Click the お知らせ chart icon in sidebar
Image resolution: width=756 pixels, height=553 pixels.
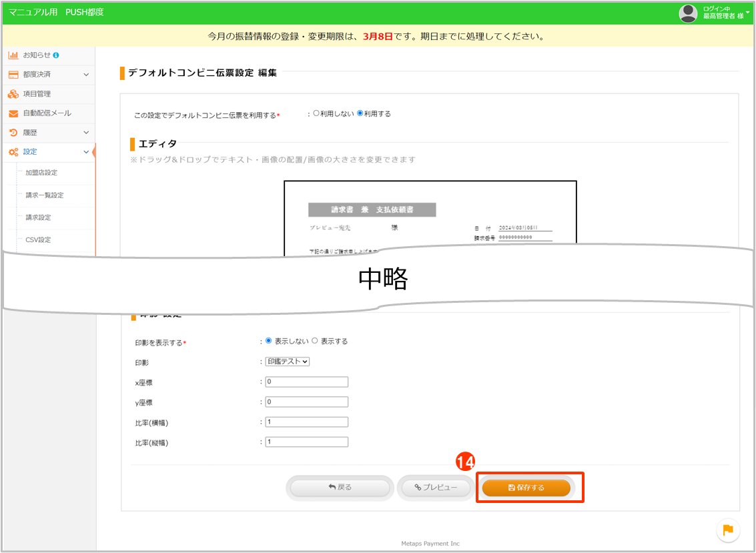pyautogui.click(x=13, y=55)
